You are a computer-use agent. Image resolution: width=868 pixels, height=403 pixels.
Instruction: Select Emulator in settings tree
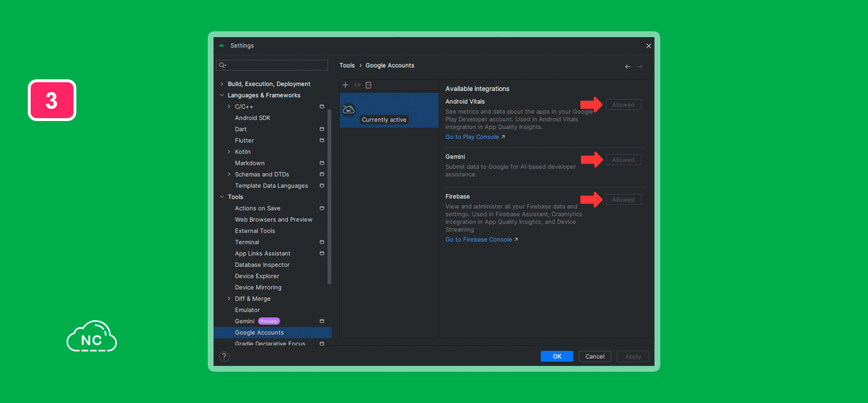coord(247,310)
